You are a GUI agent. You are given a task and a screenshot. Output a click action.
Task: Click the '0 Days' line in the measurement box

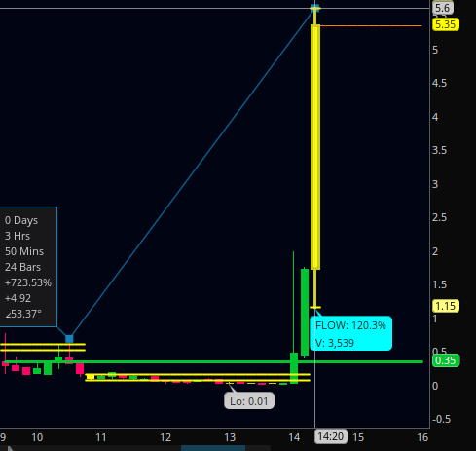pyautogui.click(x=21, y=220)
